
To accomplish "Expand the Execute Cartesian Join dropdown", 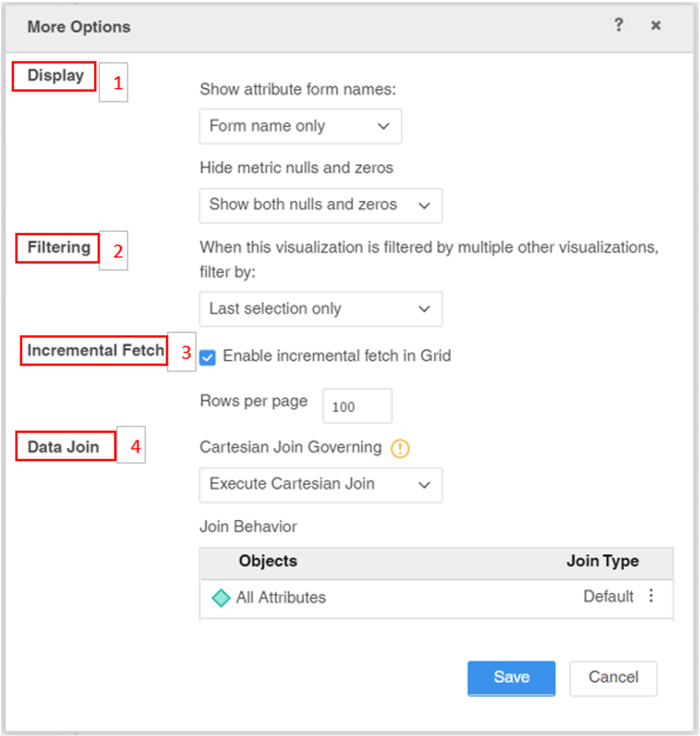I will tap(320, 484).
